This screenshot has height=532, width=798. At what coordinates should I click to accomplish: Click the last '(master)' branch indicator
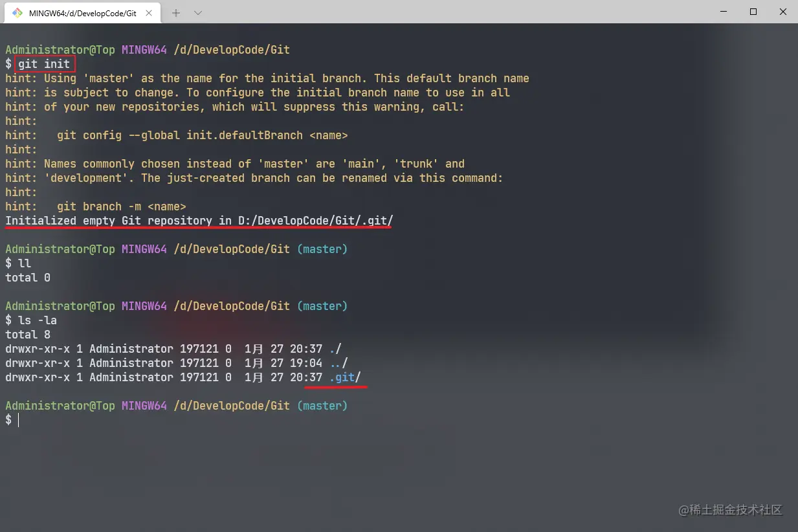tap(322, 406)
